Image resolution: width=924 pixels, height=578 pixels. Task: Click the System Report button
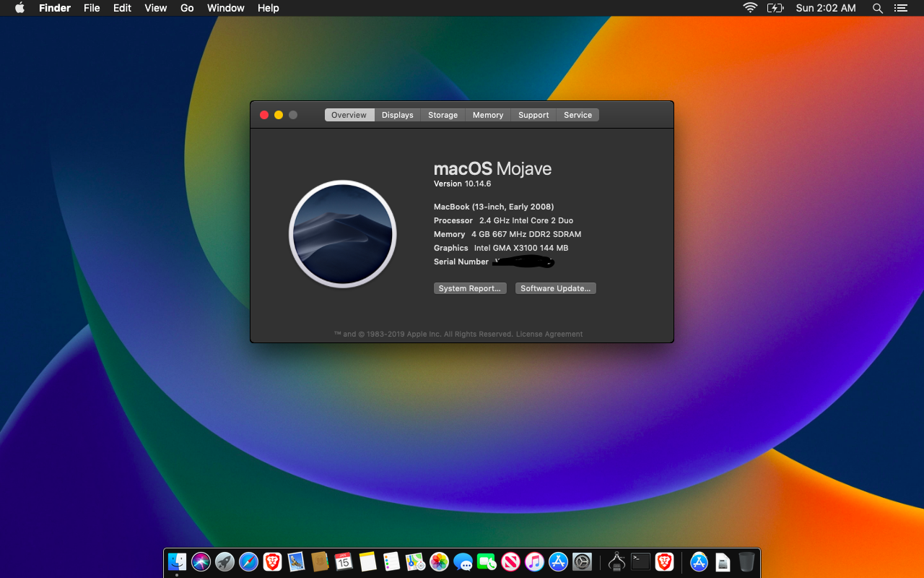point(470,288)
